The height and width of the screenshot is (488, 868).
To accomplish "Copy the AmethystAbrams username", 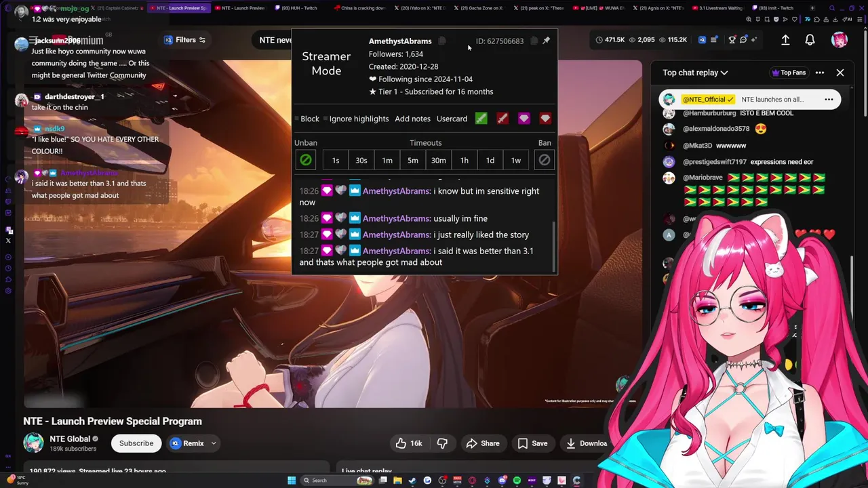I will point(442,41).
